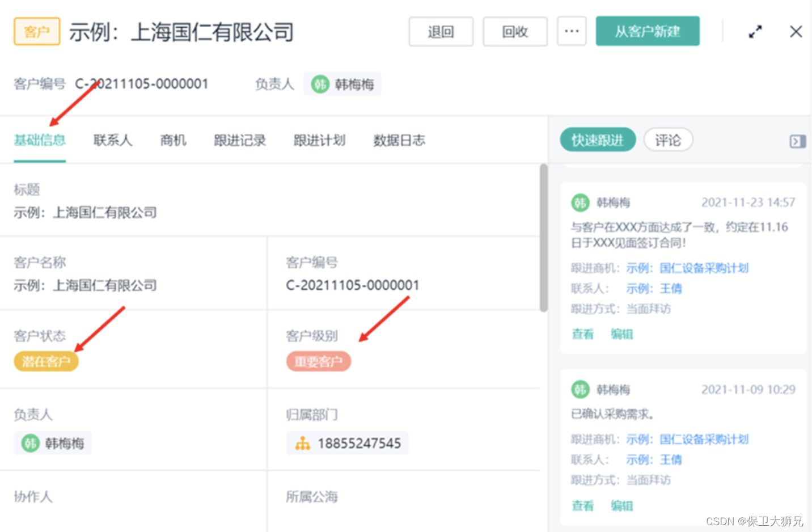Click 查看 in the 2021-11-23 record

click(x=583, y=334)
